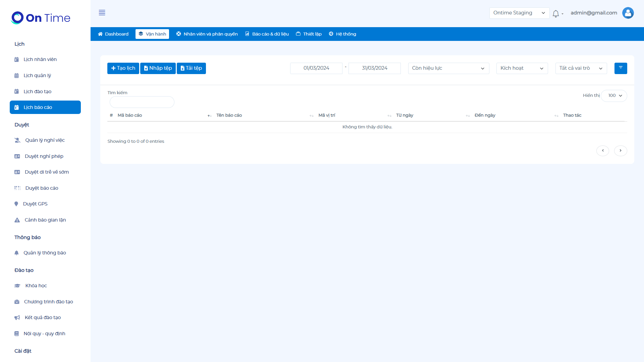Click the Nhập tệp button
The height and width of the screenshot is (362, 644).
coord(158,68)
